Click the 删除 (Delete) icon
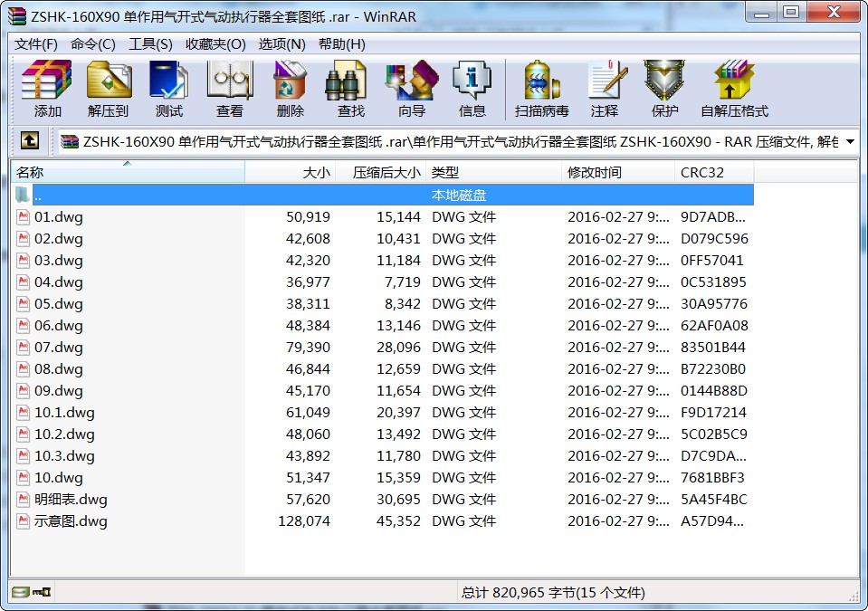This screenshot has height=611, width=868. tap(290, 89)
